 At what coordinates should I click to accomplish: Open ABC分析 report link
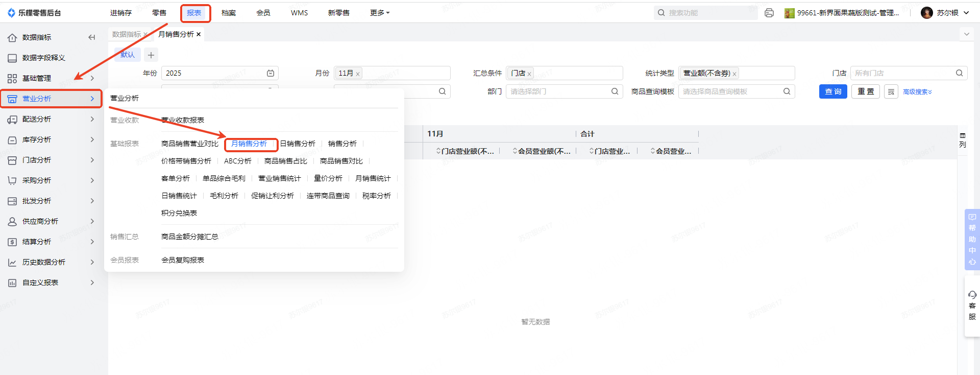coord(238,161)
